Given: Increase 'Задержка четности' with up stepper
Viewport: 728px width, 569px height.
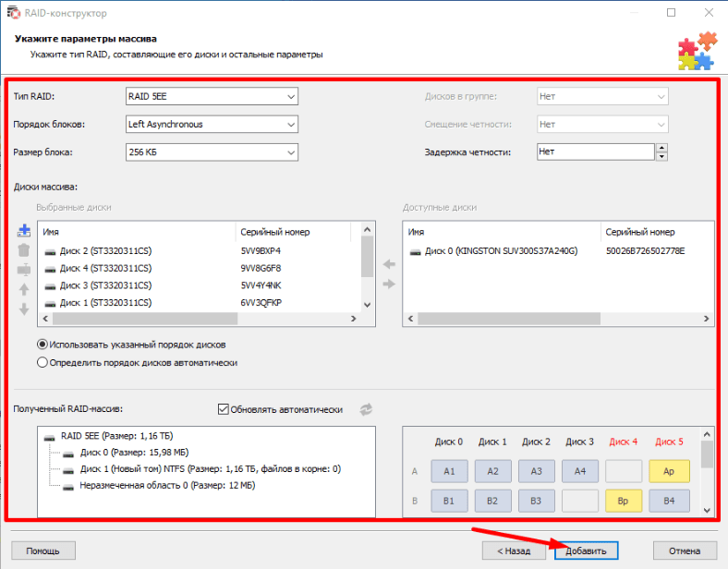Looking at the screenshot, I should click(x=661, y=148).
